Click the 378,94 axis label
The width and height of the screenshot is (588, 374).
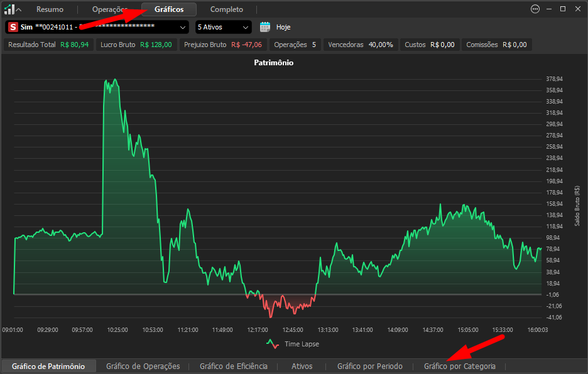click(554, 79)
